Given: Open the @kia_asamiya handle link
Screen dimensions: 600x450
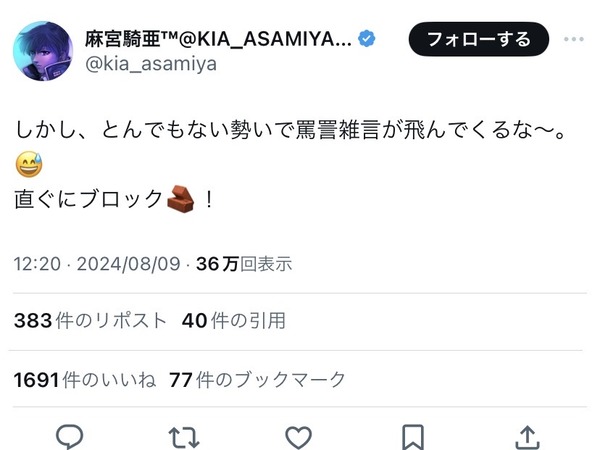Looking at the screenshot, I should [x=151, y=64].
